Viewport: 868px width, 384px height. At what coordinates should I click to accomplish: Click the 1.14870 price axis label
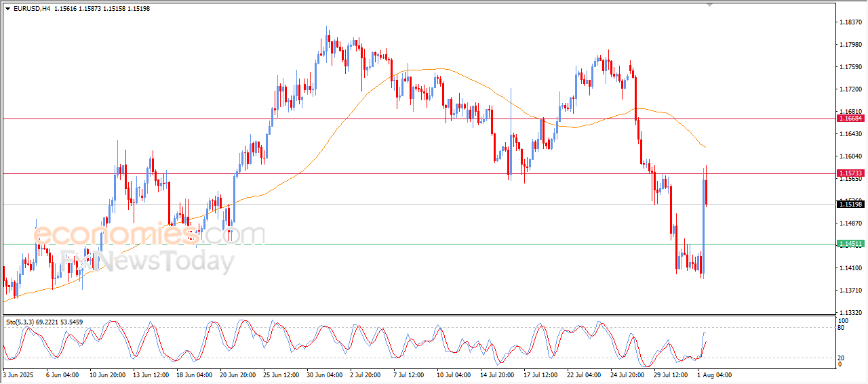[850, 223]
